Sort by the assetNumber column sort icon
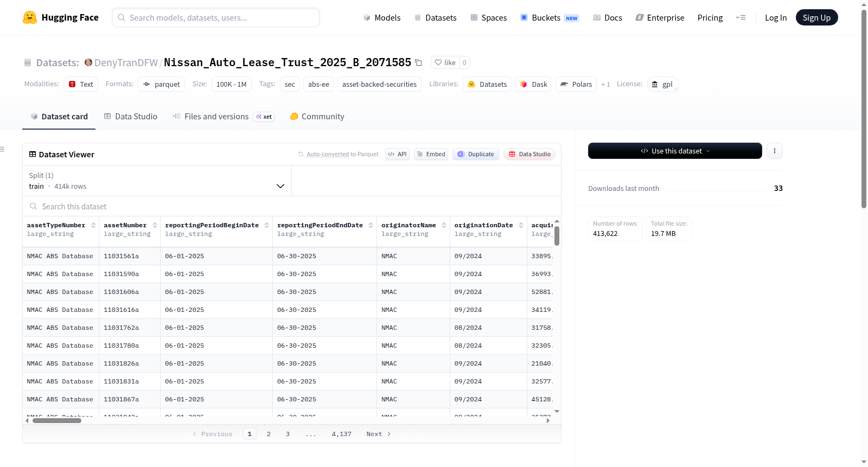Screen dimensions: 868x467 pyautogui.click(x=155, y=225)
